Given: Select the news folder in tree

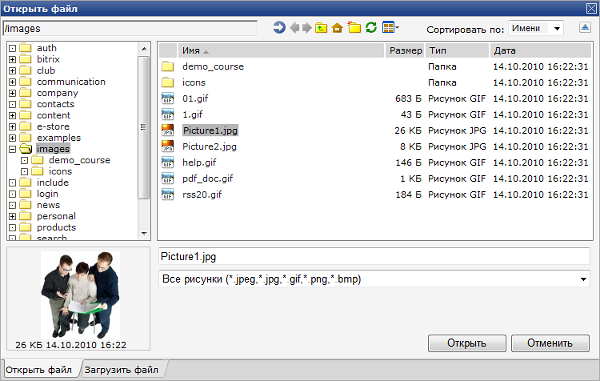Looking at the screenshot, I should point(48,205).
